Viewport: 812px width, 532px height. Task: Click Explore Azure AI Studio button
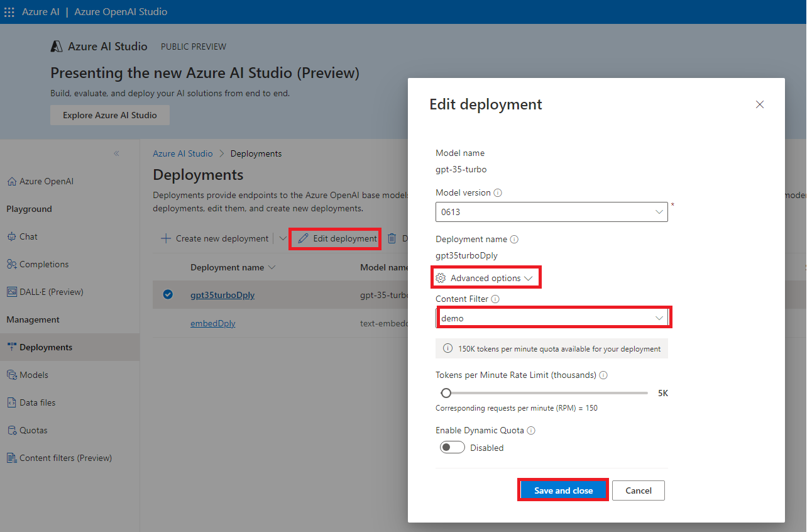point(110,115)
